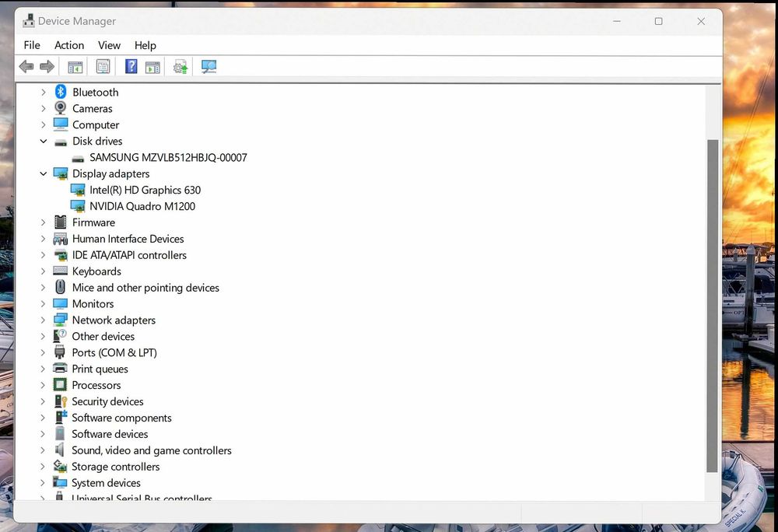This screenshot has height=532, width=778.
Task: Click the Forward arrow toolbar icon
Action: (47, 66)
